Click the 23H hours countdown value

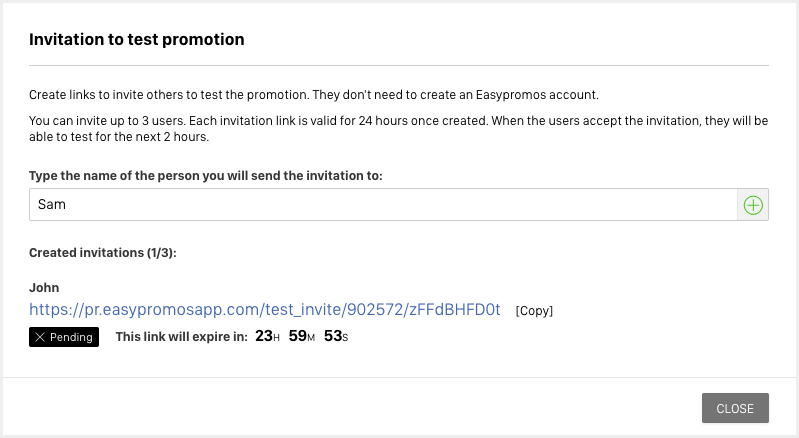(267, 336)
